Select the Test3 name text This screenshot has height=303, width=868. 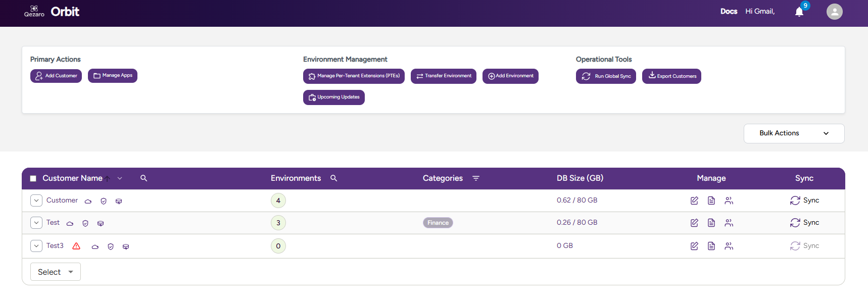coord(55,246)
